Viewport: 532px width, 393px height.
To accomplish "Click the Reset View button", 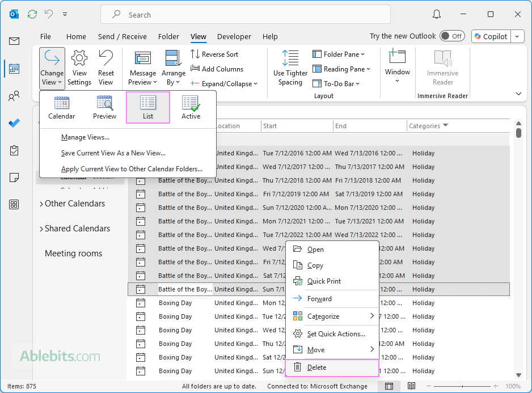I will click(106, 68).
